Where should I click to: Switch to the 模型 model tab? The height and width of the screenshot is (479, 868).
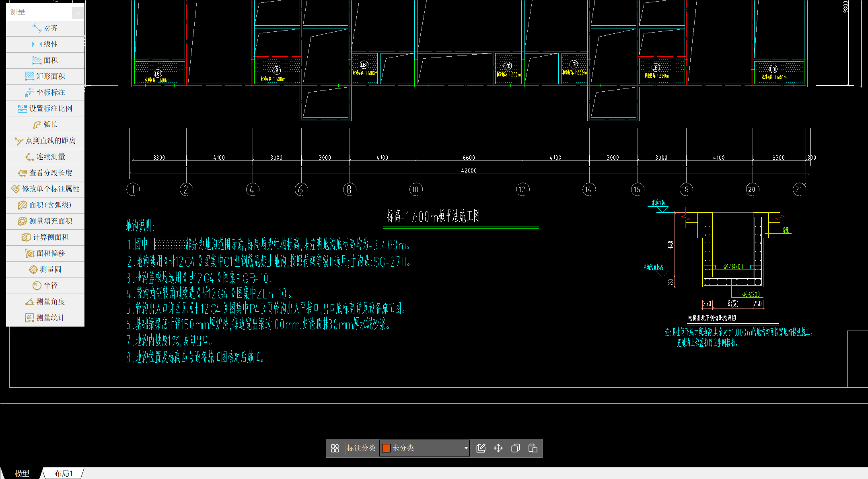[22, 473]
